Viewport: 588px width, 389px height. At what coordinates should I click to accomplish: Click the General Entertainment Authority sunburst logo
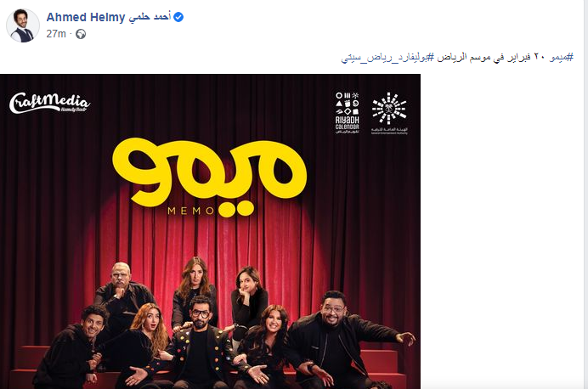[x=389, y=113]
